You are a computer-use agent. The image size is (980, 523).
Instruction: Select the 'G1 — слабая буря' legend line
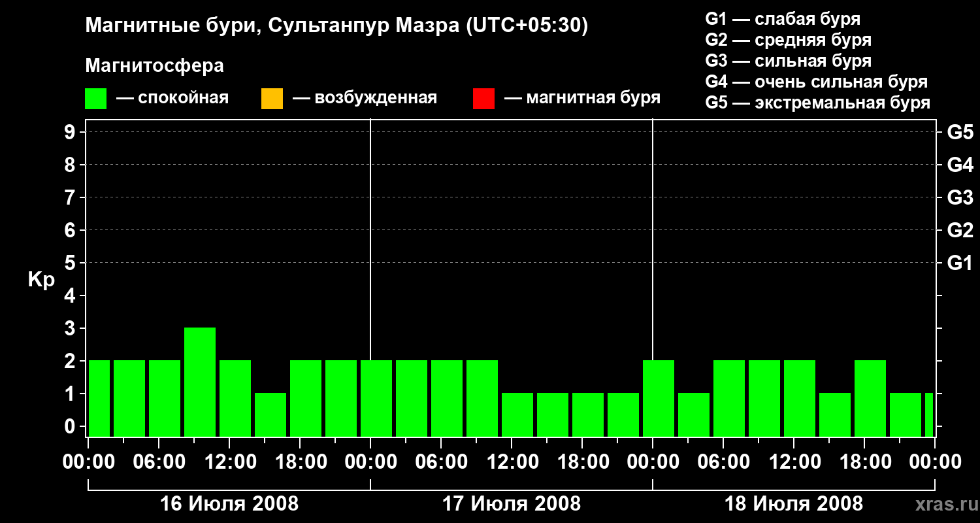pyautogui.click(x=783, y=19)
